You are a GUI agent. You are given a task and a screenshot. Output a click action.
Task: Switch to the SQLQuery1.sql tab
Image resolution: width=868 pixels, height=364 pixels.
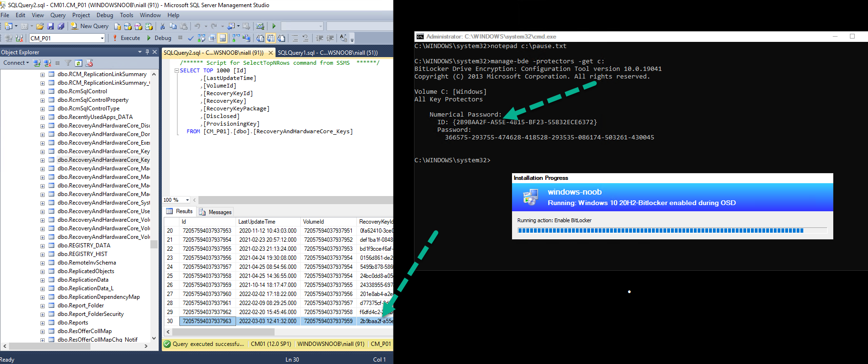(328, 53)
